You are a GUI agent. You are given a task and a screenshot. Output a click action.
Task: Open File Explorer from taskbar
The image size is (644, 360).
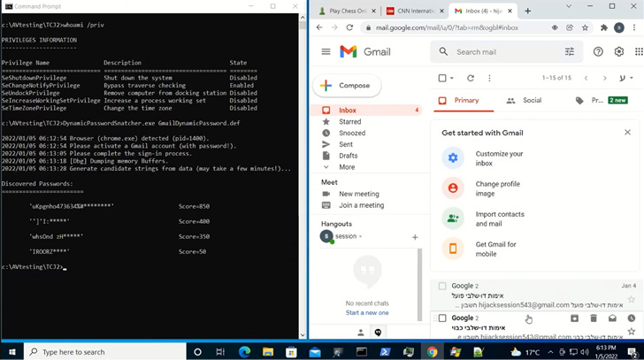coord(268,352)
